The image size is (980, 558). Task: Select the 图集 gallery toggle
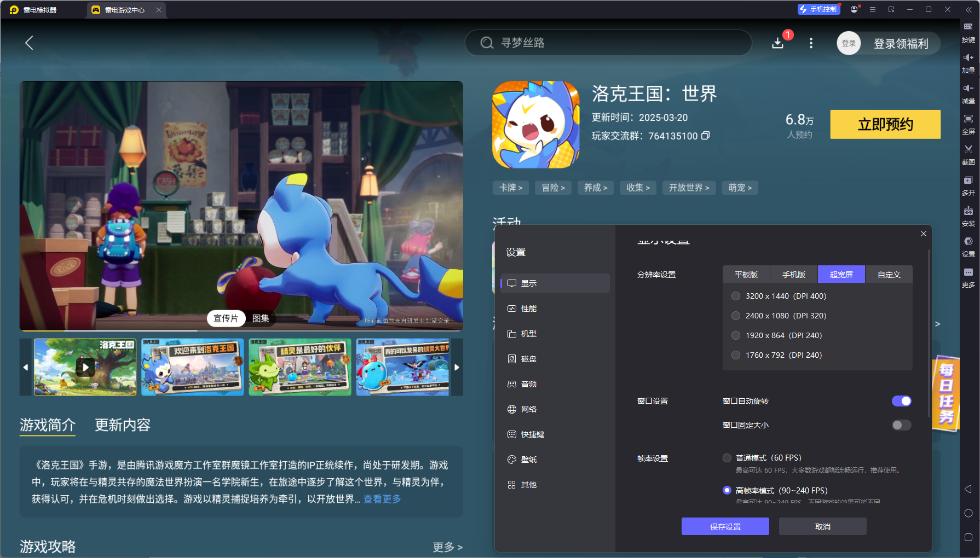pyautogui.click(x=261, y=318)
